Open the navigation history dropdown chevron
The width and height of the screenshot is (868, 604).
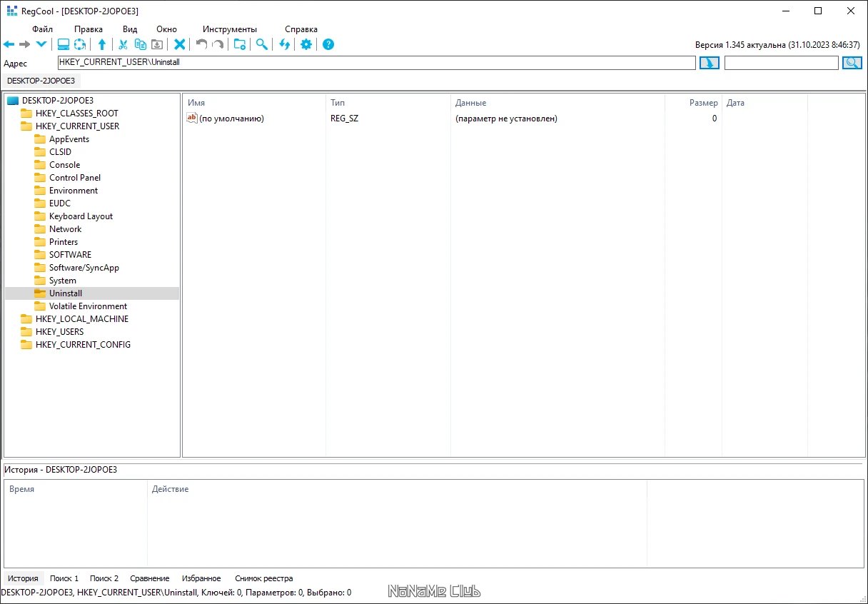pos(41,44)
